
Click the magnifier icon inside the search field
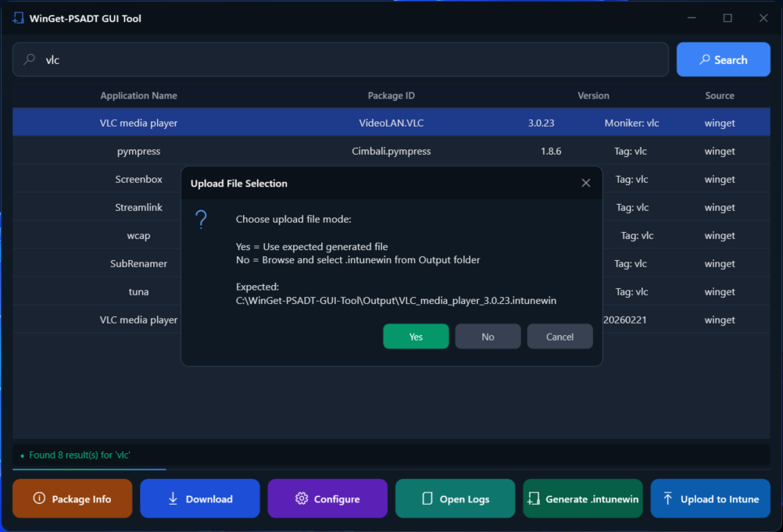pos(29,59)
